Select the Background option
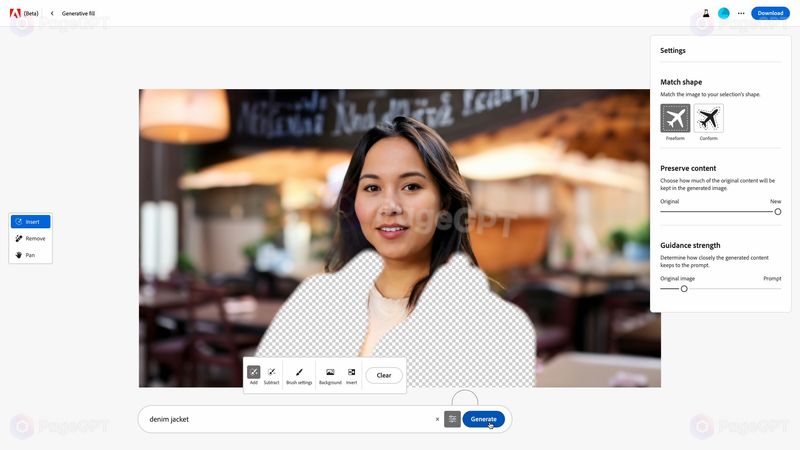The image size is (800, 450). (x=330, y=375)
